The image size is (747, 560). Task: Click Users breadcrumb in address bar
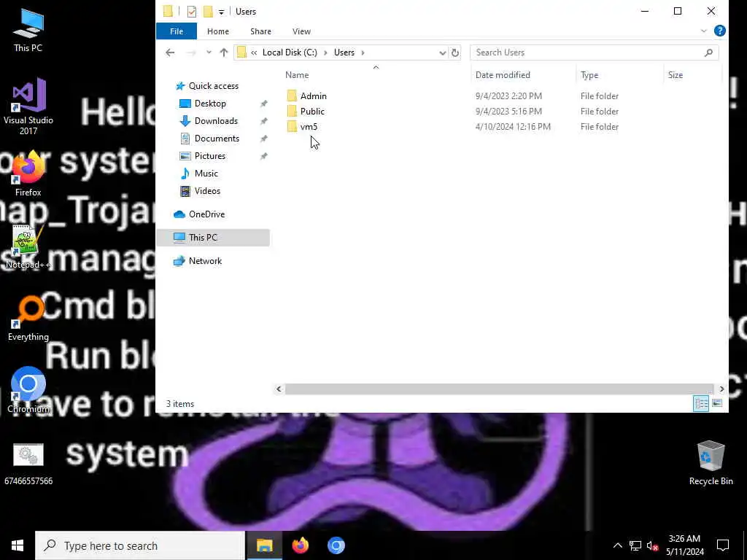(344, 52)
